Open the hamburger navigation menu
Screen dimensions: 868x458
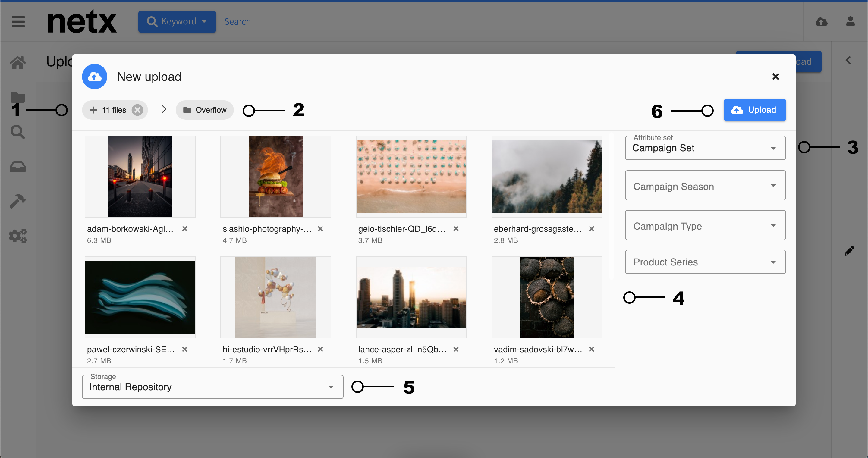click(x=18, y=22)
